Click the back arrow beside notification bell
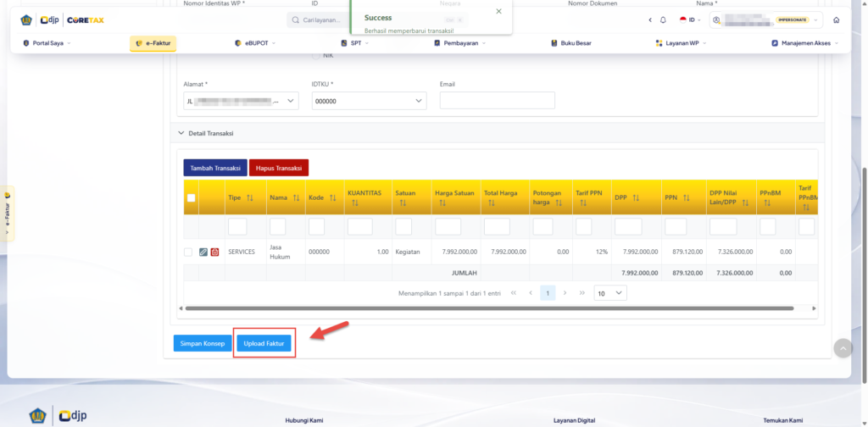Viewport: 868px width, 427px height. tap(650, 20)
